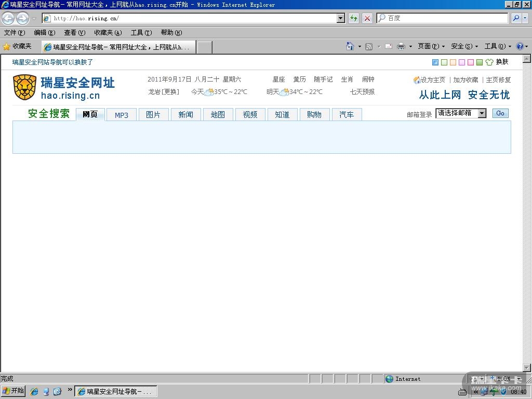Open the 工具(O) command bar dropdown
The height and width of the screenshot is (399, 532).
tap(498, 46)
